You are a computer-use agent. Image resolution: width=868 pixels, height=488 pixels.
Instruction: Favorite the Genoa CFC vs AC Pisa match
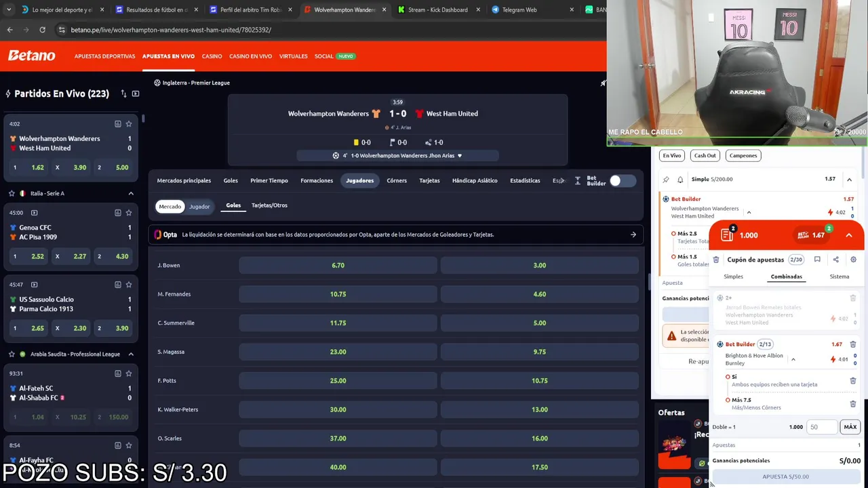pyautogui.click(x=129, y=213)
